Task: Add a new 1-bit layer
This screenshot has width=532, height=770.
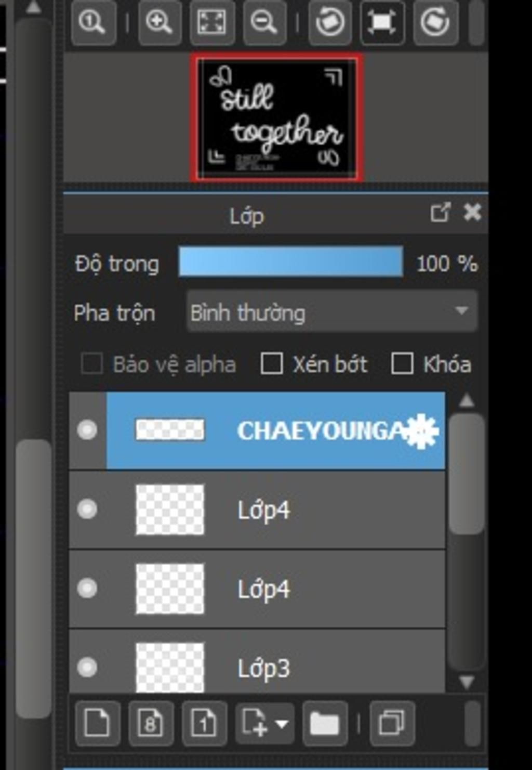Action: 204,723
